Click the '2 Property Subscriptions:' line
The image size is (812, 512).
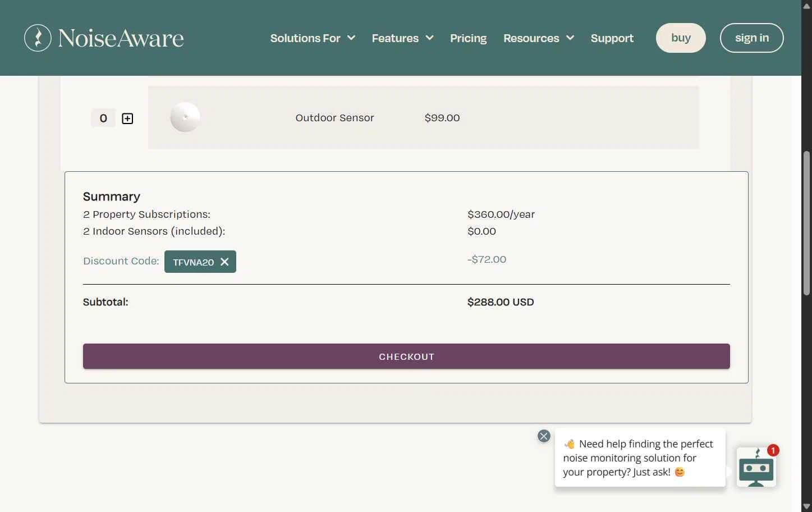point(146,214)
